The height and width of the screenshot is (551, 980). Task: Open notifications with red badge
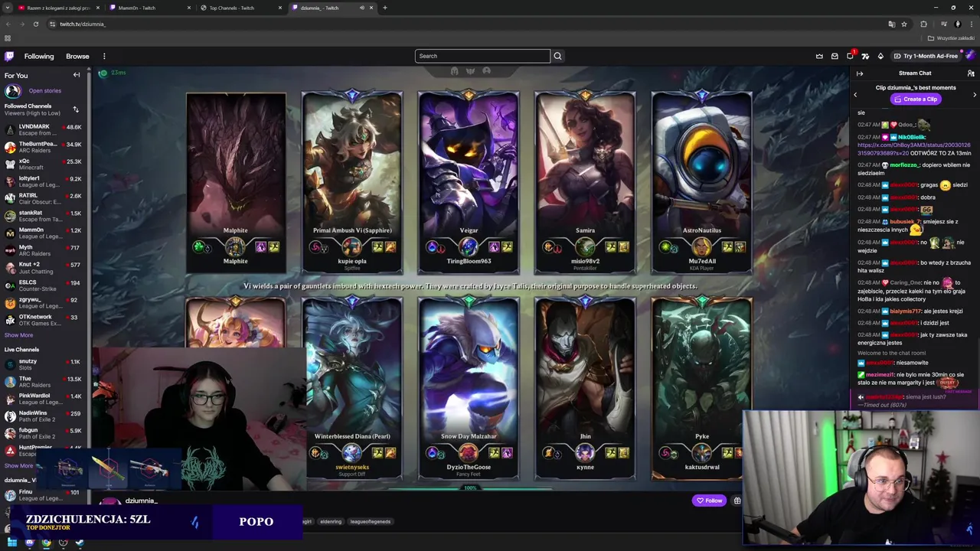point(850,56)
